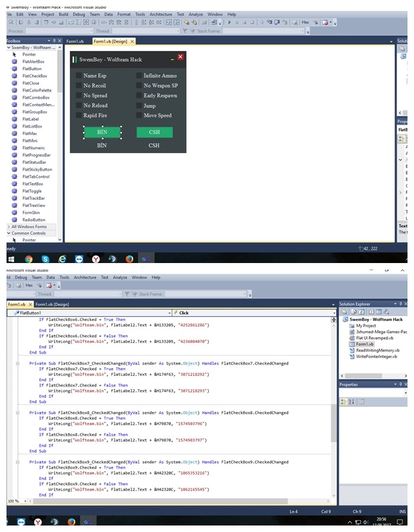Select WritePointerInteger.vb in Solution Explorer
The width and height of the screenshot is (414, 532).
coord(376,356)
